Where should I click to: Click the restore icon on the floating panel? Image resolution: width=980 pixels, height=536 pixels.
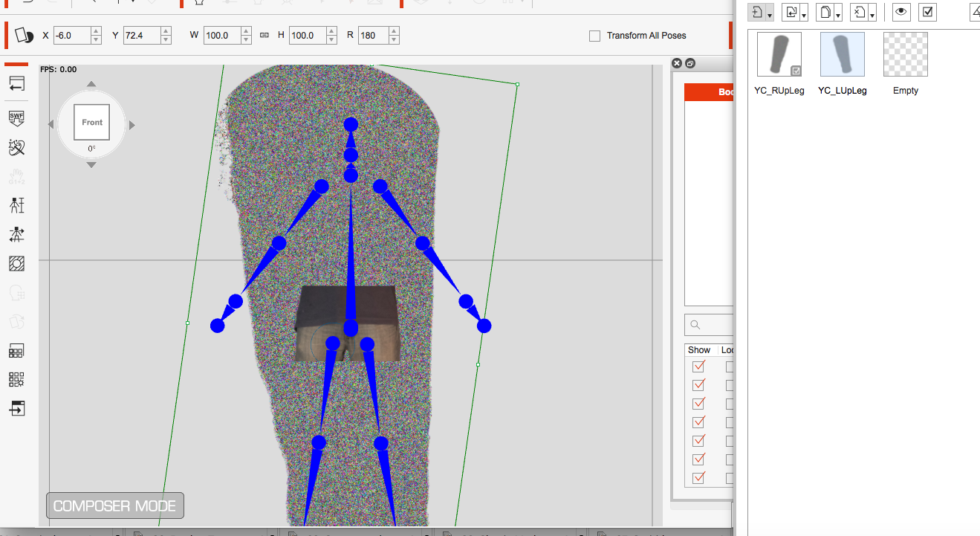[x=689, y=64]
